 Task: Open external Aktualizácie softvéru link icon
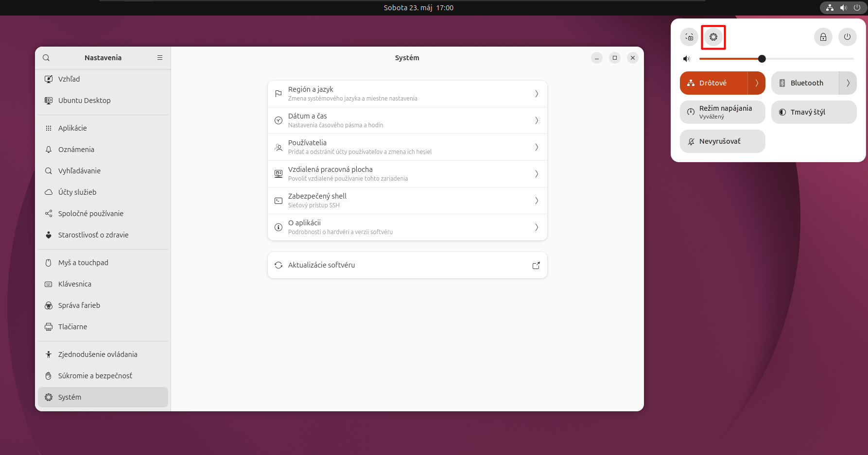tap(536, 265)
